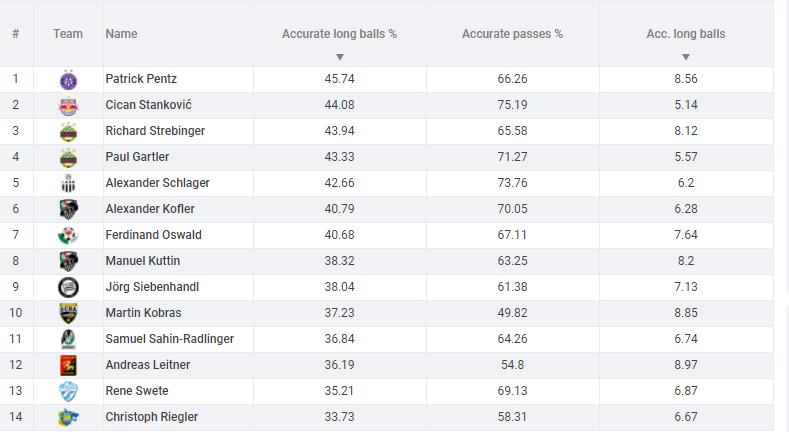Open Christoph Riegler's blue-yellow team logo
The image size is (789, 432).
(x=68, y=417)
